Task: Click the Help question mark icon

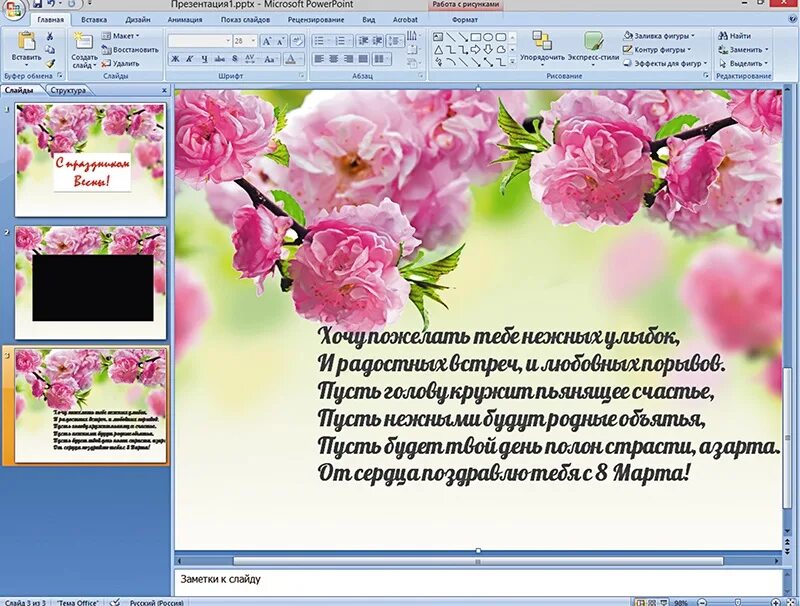Action: (793, 19)
